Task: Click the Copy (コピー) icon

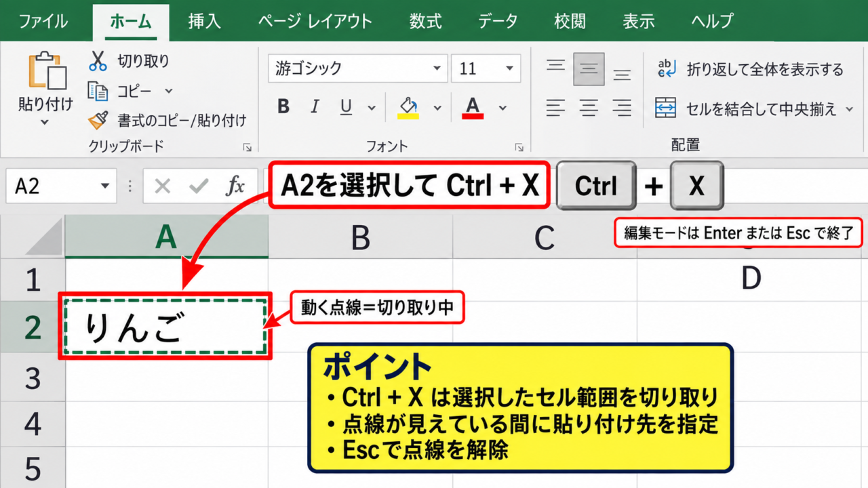Action: (x=98, y=91)
